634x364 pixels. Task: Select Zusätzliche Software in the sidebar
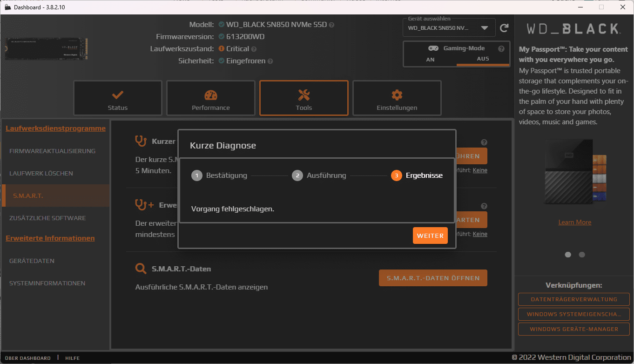(x=56, y=218)
